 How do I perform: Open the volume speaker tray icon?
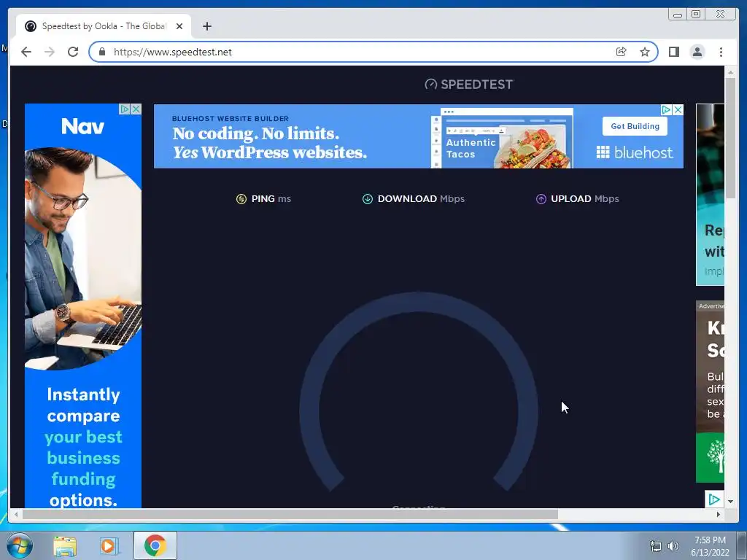coord(673,546)
